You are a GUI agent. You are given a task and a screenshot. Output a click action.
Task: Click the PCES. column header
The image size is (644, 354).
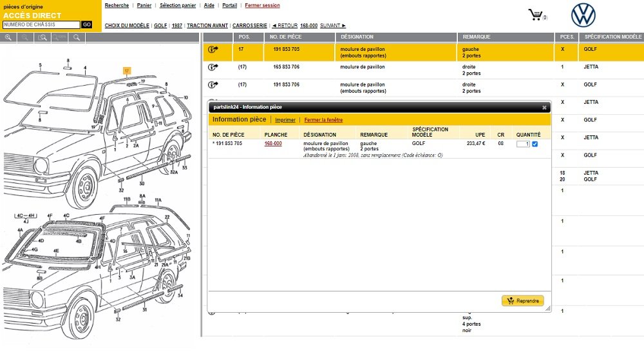[567, 37]
